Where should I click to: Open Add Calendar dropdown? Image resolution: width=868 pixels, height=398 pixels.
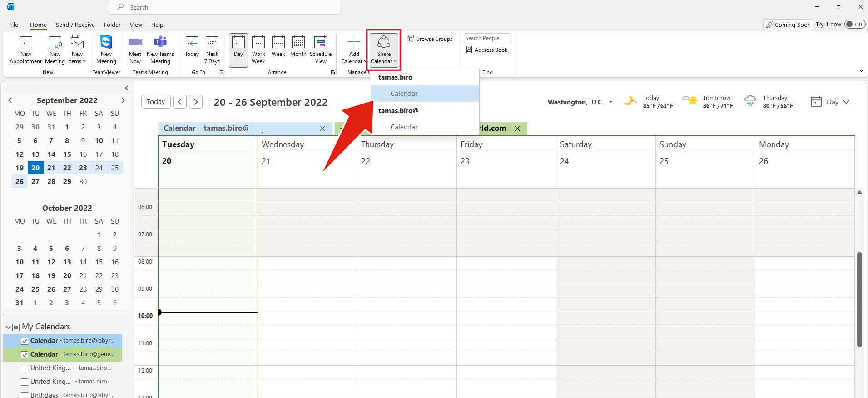[x=354, y=50]
